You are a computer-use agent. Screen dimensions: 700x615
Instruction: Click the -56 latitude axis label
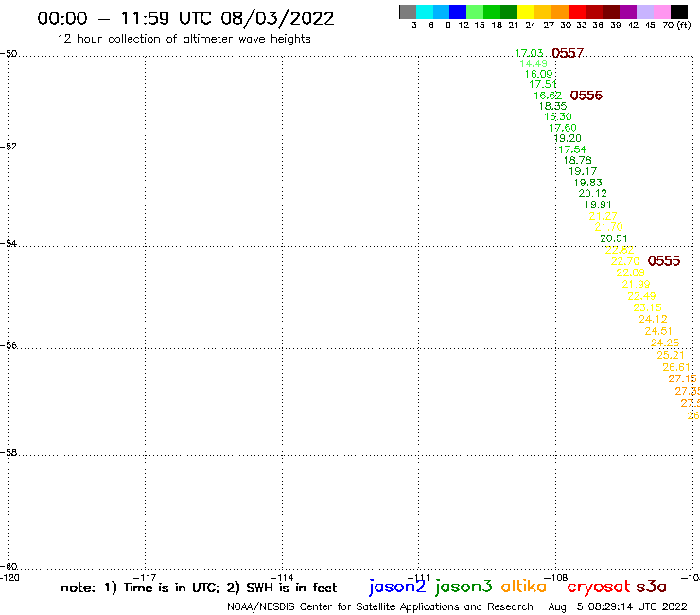click(9, 345)
